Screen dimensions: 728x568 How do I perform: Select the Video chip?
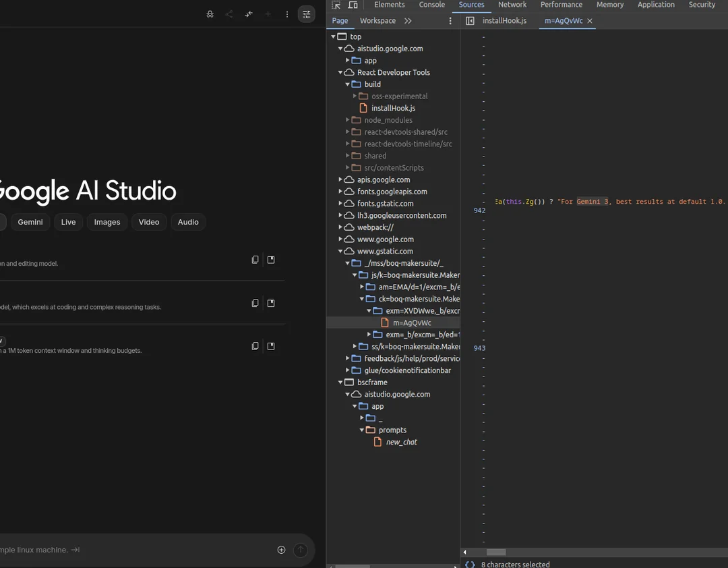[x=149, y=222]
